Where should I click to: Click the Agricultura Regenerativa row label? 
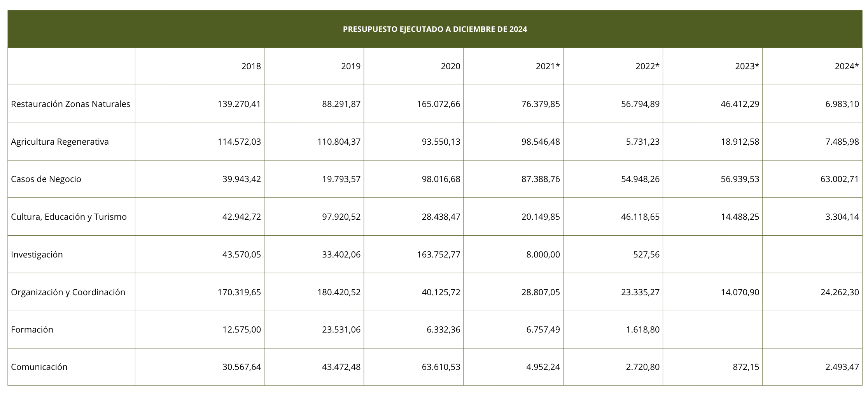[60, 142]
